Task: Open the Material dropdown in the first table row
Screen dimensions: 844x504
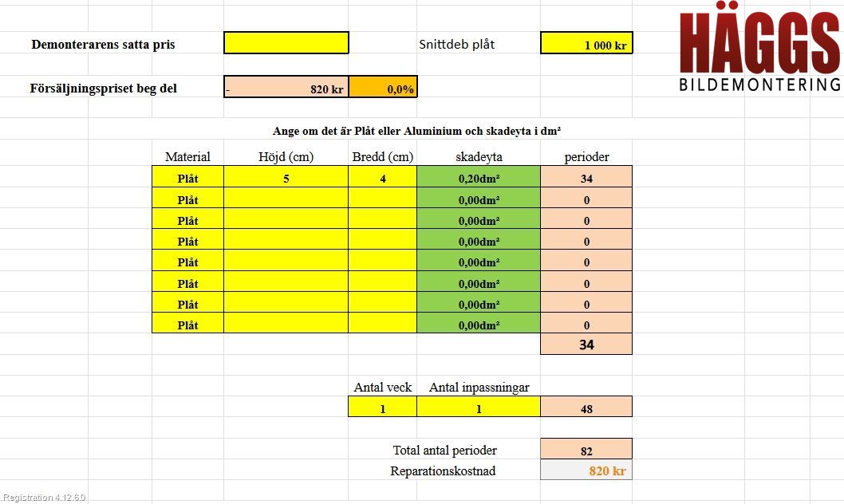Action: (187, 178)
